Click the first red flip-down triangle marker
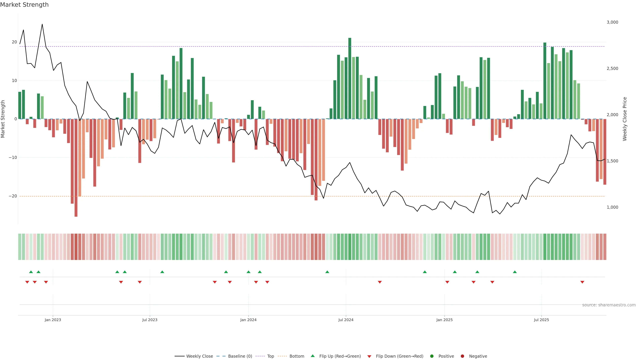 27,282
